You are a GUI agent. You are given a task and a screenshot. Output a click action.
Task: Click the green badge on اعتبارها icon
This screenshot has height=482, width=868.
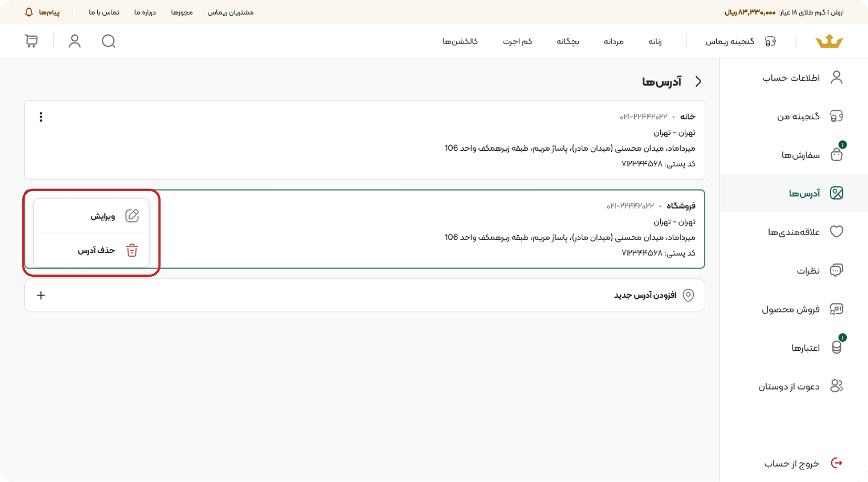(842, 338)
